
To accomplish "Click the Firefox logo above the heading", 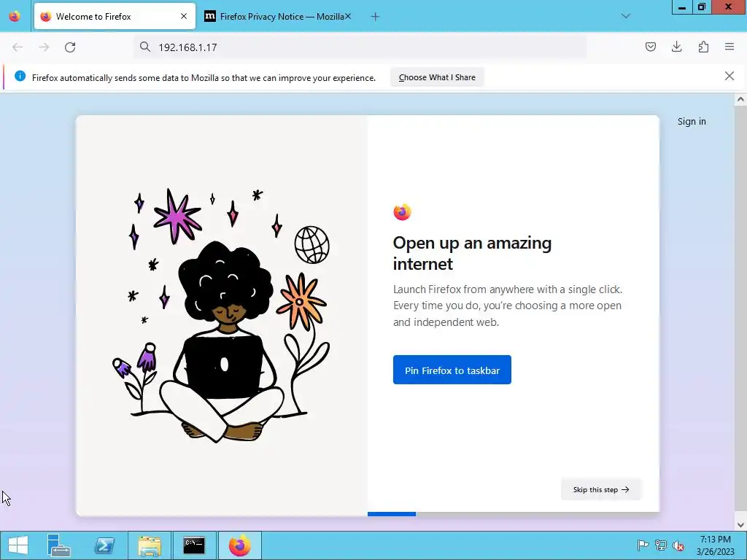I will (402, 212).
